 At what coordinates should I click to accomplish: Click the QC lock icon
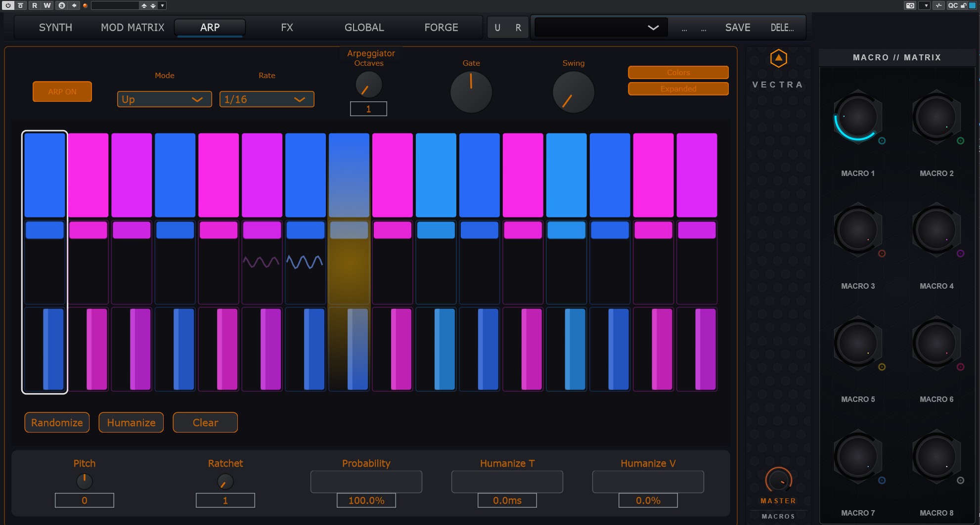964,5
